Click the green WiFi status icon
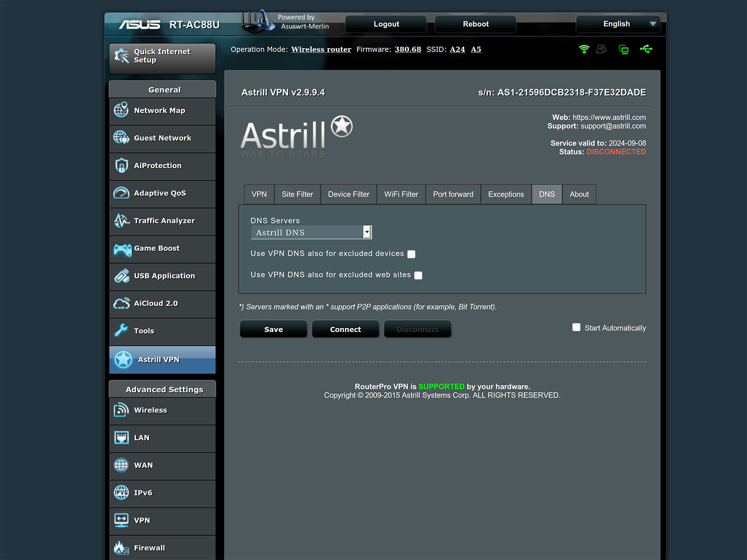The width and height of the screenshot is (747, 560). click(584, 49)
